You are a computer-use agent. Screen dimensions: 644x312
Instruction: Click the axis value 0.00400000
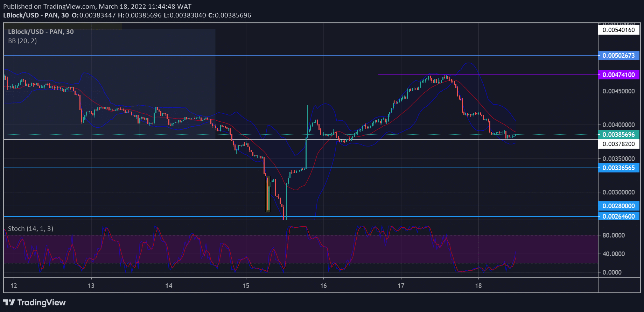(x=619, y=125)
